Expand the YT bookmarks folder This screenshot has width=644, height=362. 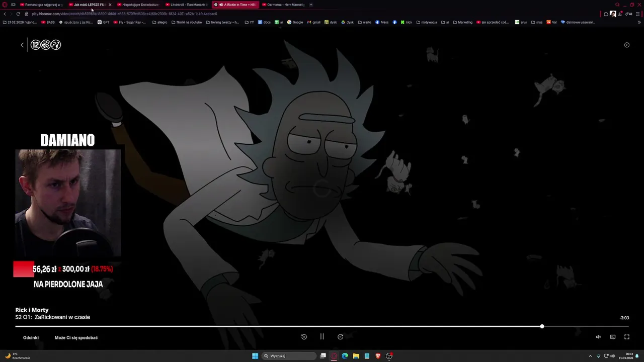click(249, 22)
